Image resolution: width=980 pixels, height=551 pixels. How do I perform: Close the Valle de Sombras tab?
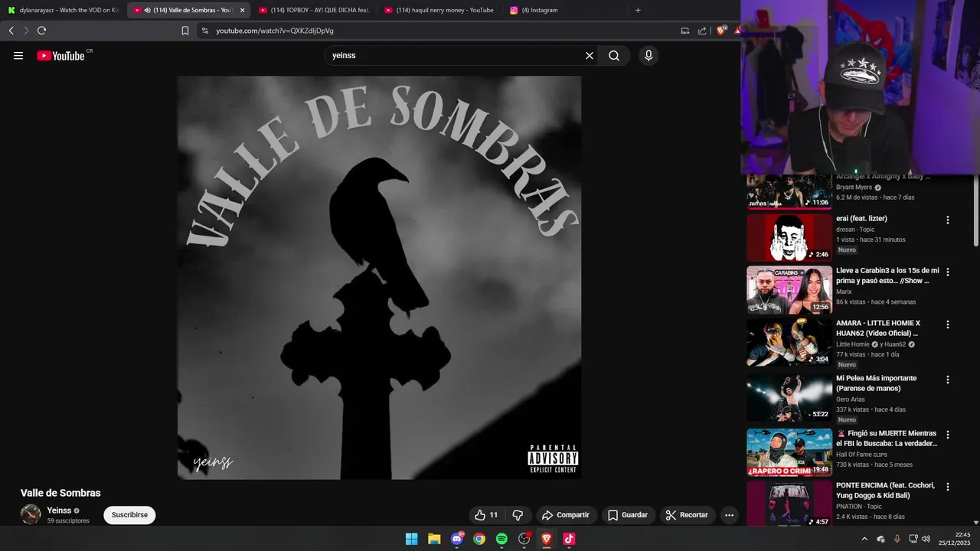242,10
